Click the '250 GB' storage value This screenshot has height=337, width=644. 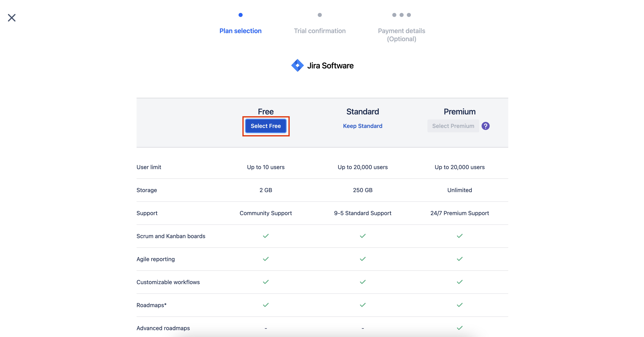coord(363,190)
